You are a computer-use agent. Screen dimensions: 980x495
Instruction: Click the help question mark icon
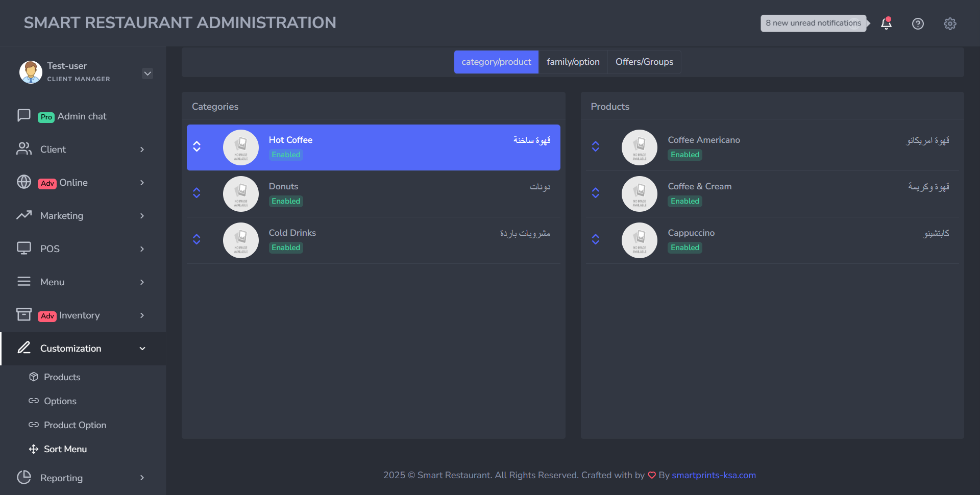[x=918, y=23]
